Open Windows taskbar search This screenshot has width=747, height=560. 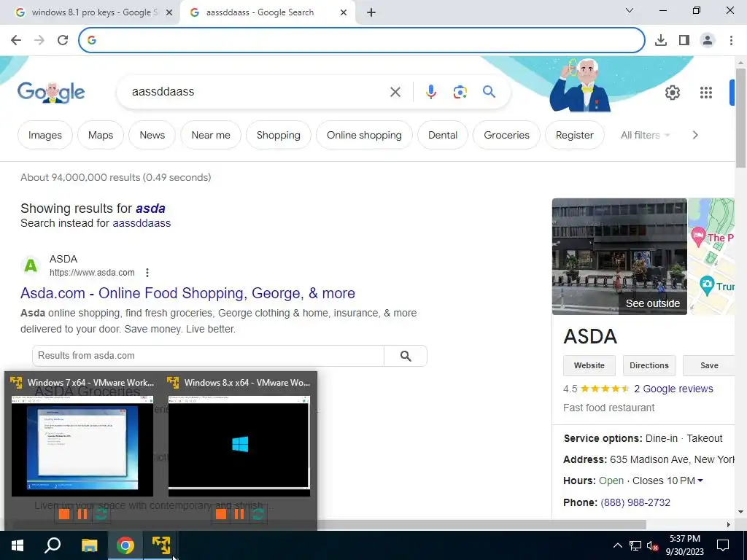click(x=53, y=545)
